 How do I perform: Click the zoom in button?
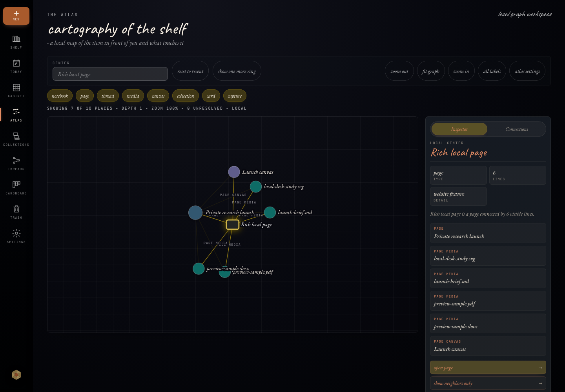point(461,71)
